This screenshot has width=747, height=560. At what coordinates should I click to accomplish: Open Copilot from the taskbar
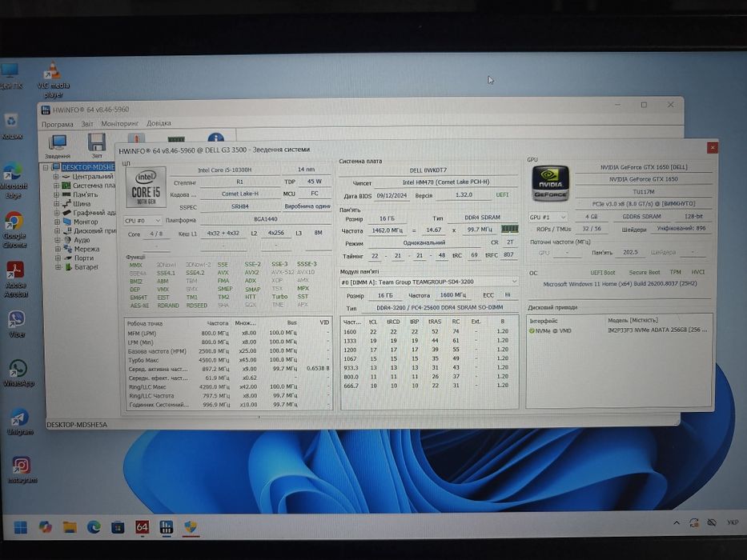(x=46, y=527)
